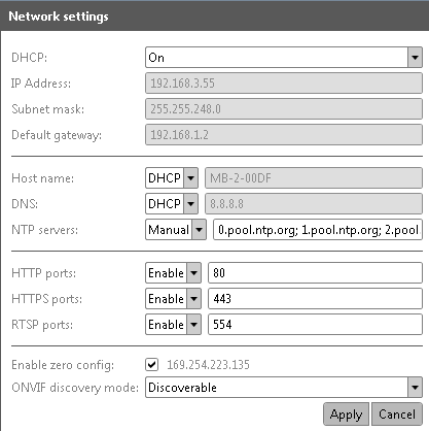Expand the Host name DHCP dropdown arrow

click(191, 178)
